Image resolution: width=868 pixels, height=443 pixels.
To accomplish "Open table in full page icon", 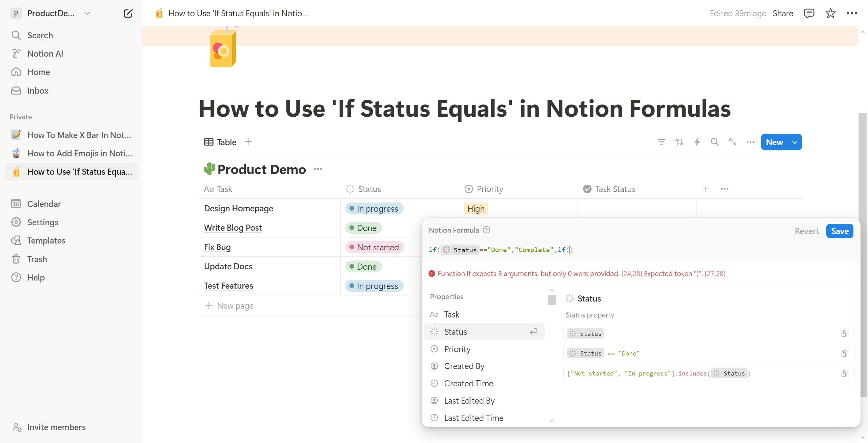I will [x=732, y=142].
